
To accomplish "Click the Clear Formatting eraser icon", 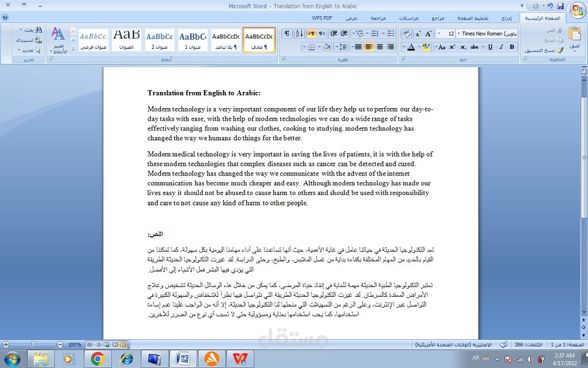I will point(407,34).
